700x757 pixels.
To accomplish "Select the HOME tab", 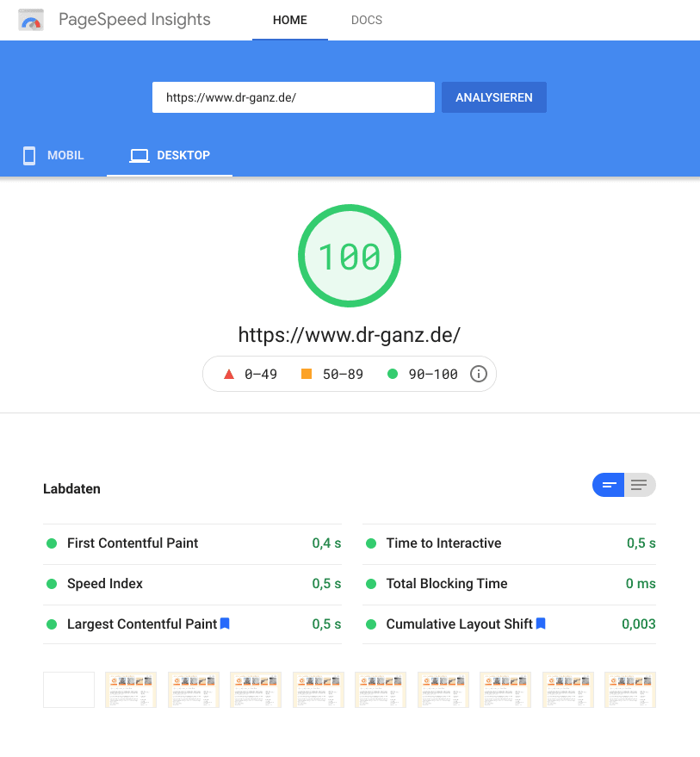I will tap(289, 20).
